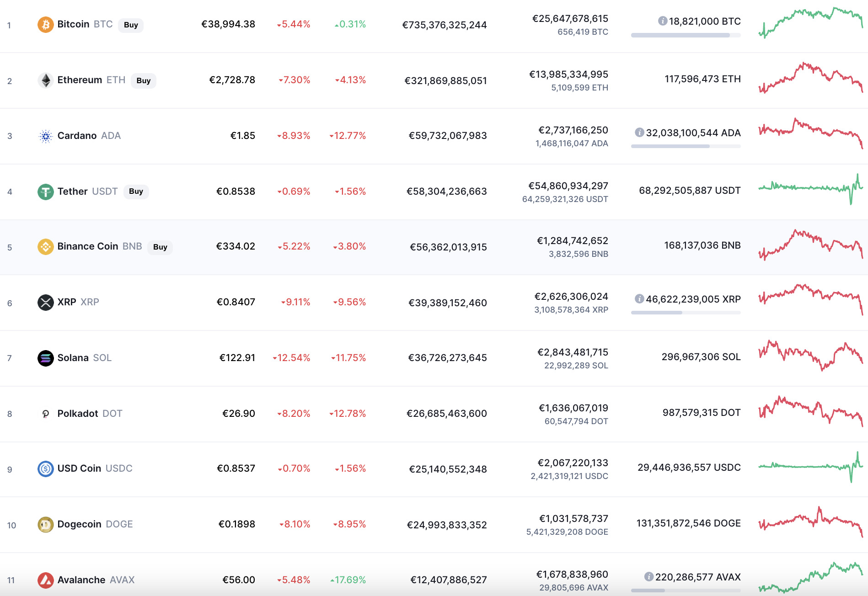Click Avalanche 7d change 17.69%
Screen dimensions: 868x596
coord(348,580)
